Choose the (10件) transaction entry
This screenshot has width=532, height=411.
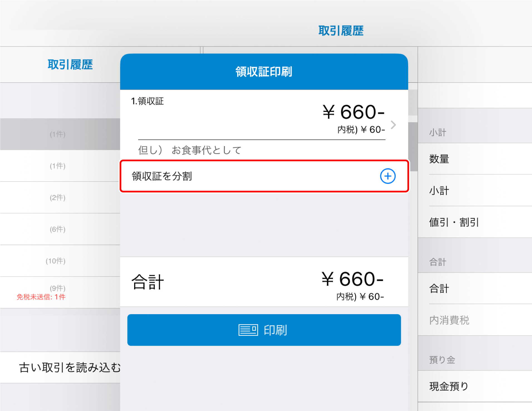[56, 261]
